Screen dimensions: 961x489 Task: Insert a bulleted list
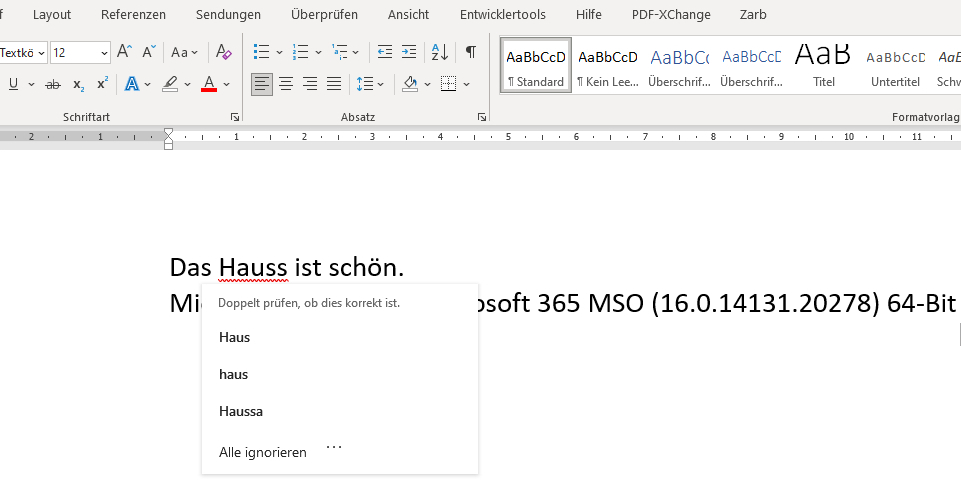(262, 51)
